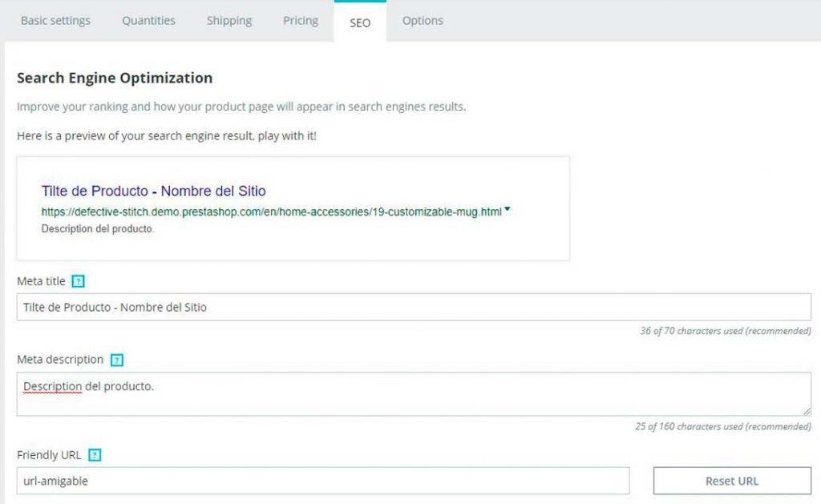Switch to the Basic settings tab
Image resolution: width=821 pixels, height=504 pixels.
pos(55,21)
